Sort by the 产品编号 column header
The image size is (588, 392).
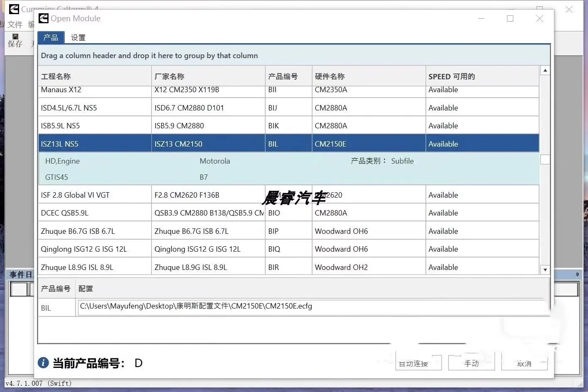tap(288, 76)
